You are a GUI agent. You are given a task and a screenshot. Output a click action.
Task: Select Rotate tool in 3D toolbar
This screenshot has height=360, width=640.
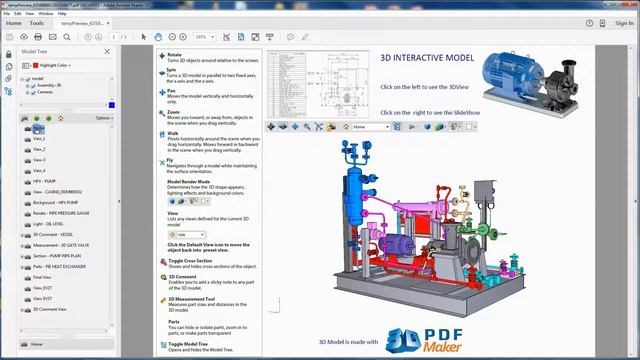point(271,127)
